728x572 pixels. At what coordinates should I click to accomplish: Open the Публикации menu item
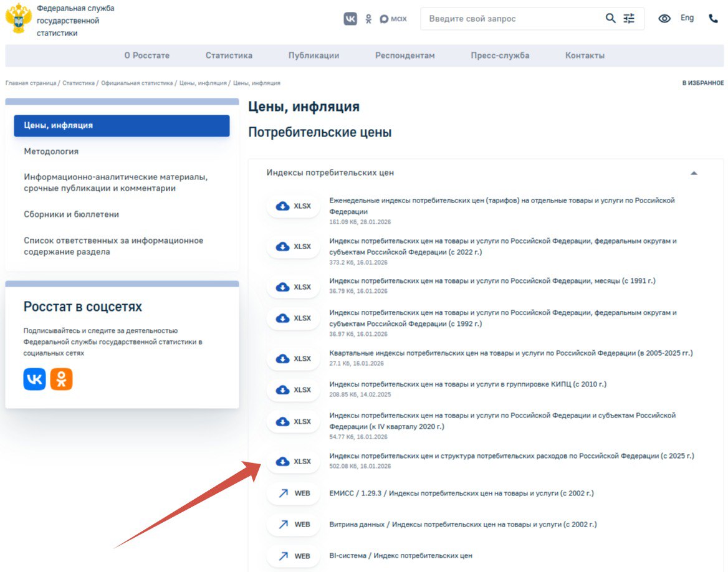314,55
